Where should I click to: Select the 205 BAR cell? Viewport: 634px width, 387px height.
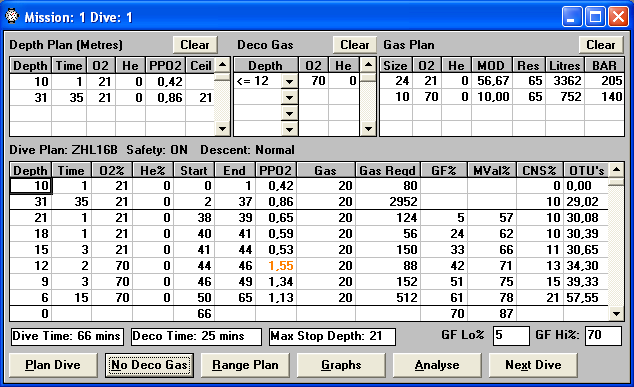click(x=604, y=81)
